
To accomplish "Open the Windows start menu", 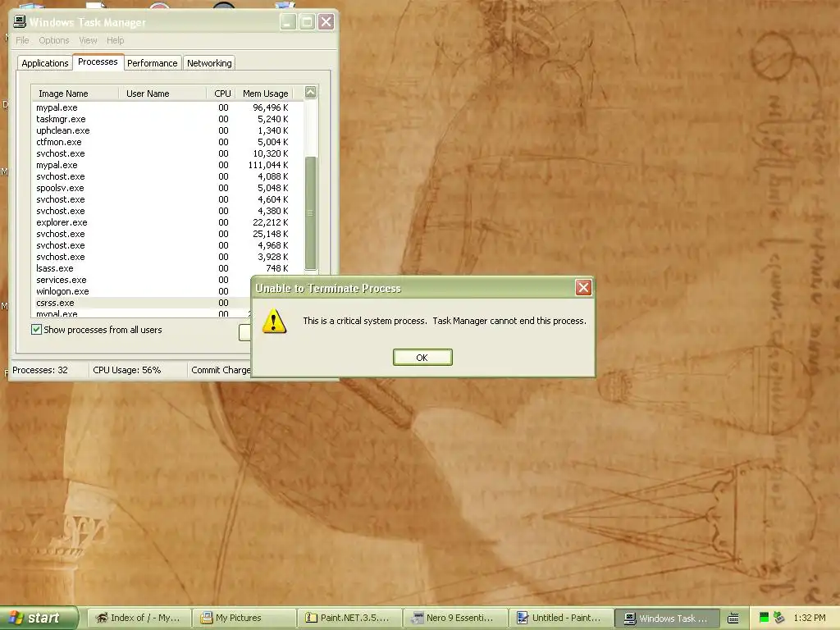I will click(x=39, y=618).
